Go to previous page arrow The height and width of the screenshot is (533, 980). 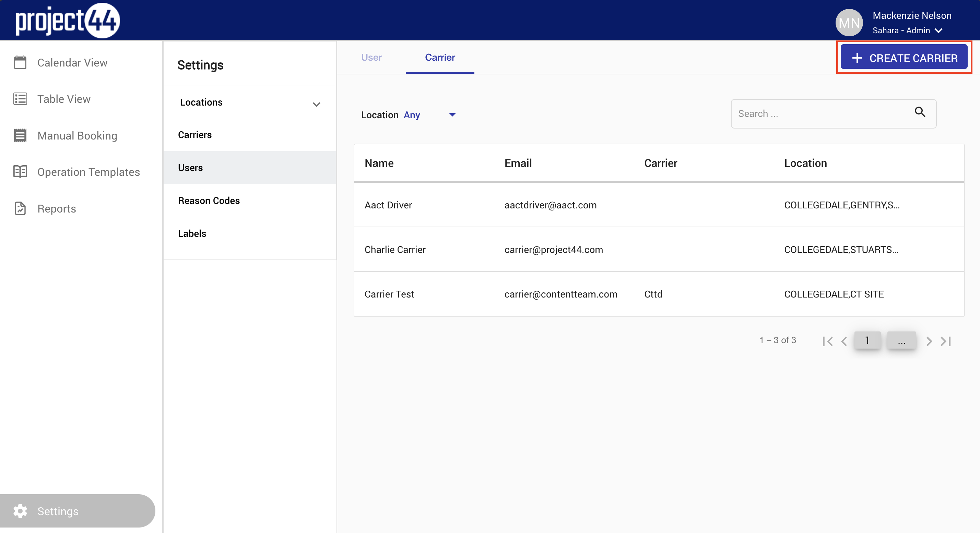pos(844,341)
